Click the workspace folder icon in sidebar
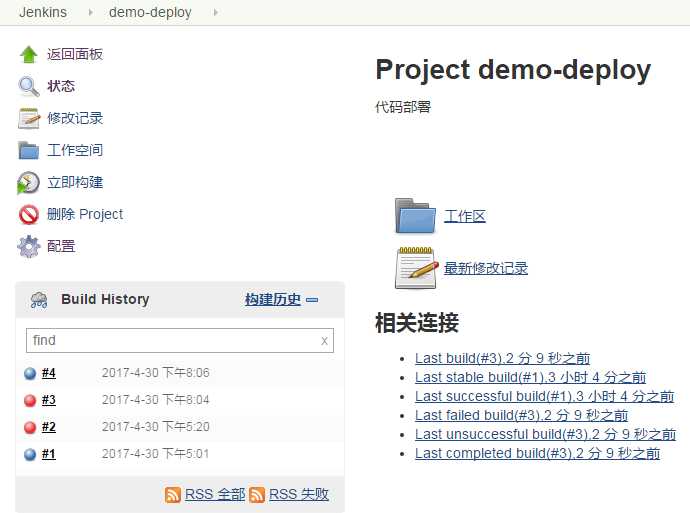The width and height of the screenshot is (690, 513). [x=29, y=150]
